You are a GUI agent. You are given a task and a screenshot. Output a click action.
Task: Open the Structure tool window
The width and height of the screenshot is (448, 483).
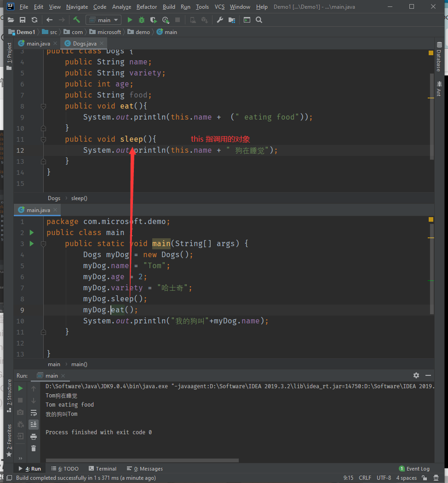[x=9, y=396]
